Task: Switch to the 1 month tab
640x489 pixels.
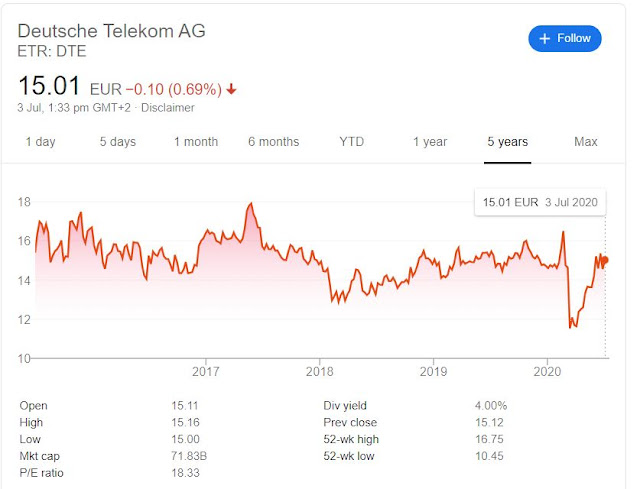Action: click(195, 142)
